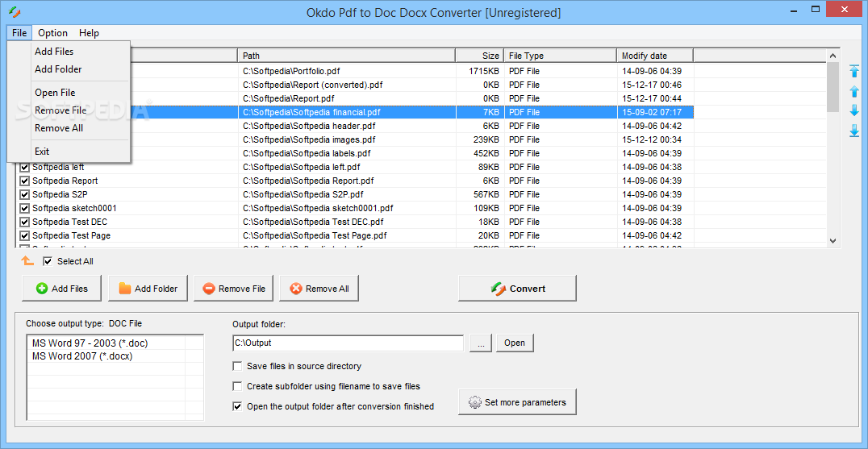Click the orange up-level arrow beside Select All
Viewport: 868px width, 449px height.
(x=27, y=261)
